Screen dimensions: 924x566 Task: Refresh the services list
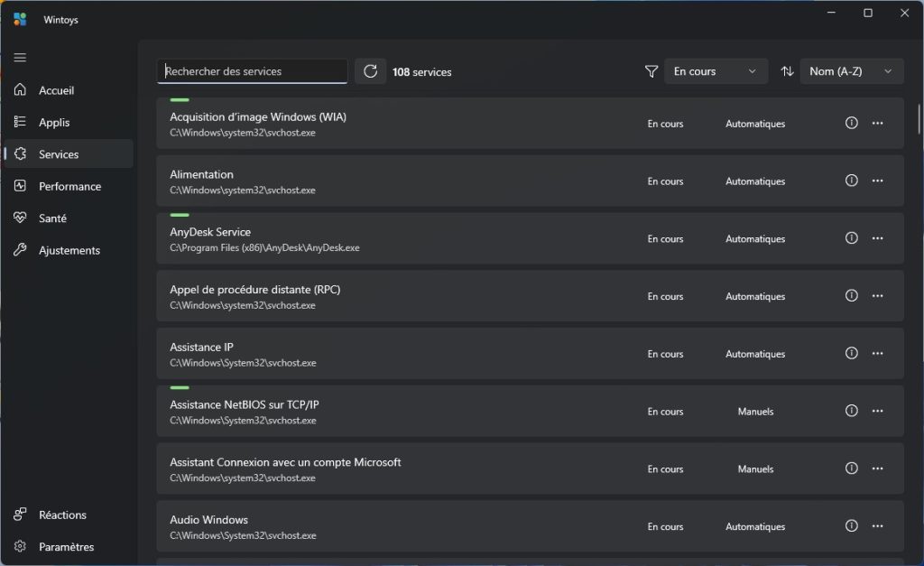click(x=370, y=71)
